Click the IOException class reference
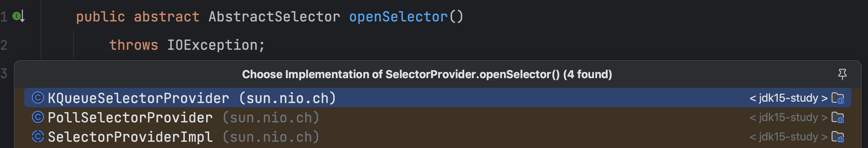Image resolution: width=868 pixels, height=148 pixels. coord(212,45)
